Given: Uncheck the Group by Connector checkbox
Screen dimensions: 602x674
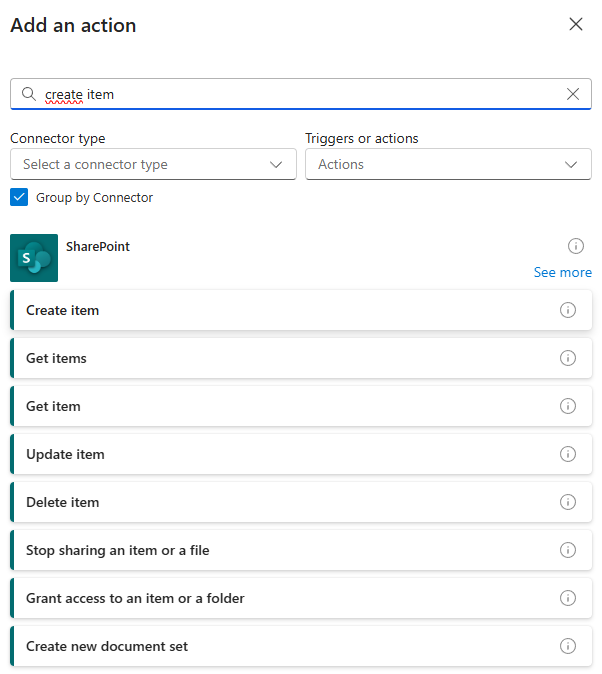Looking at the screenshot, I should point(19,197).
